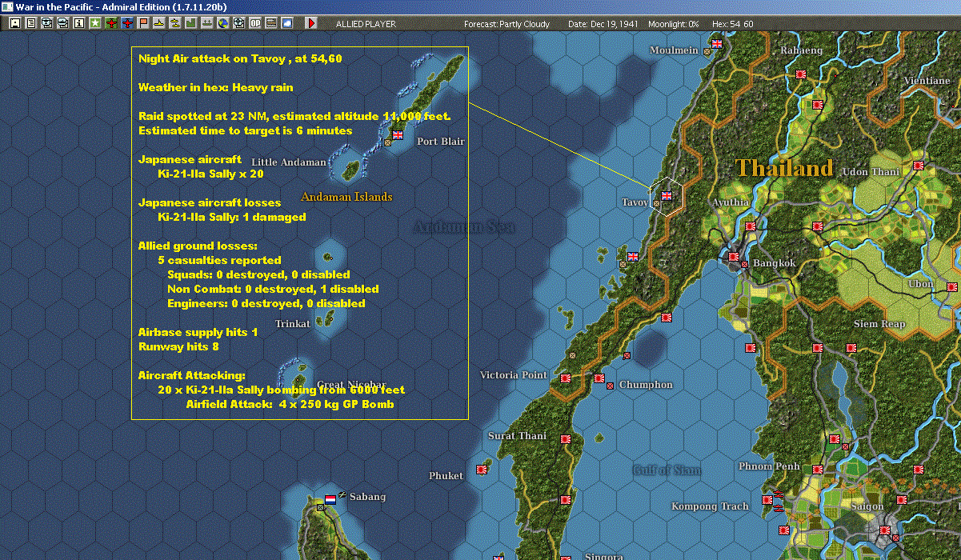Select the Japanese flag below Rahaeng label
The height and width of the screenshot is (560, 961).
point(800,74)
